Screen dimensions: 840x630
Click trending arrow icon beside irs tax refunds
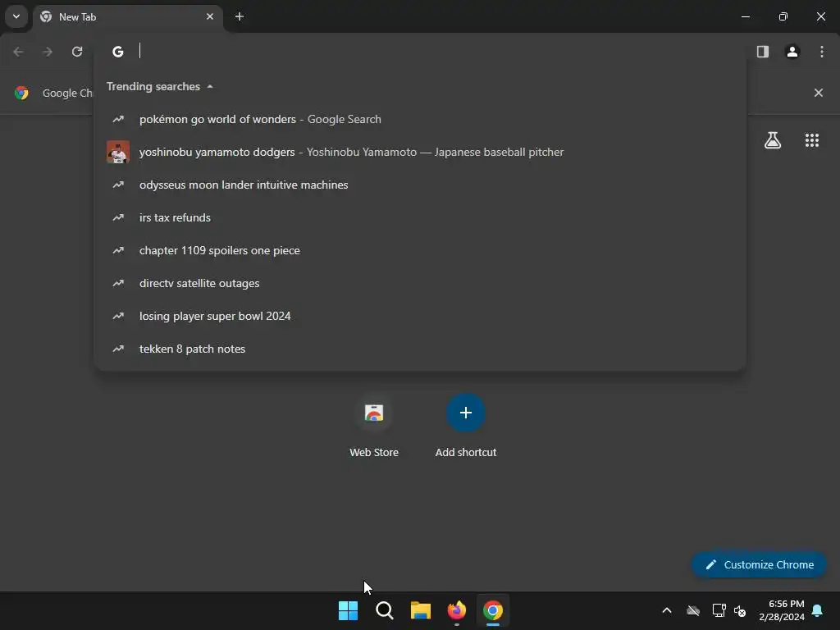click(118, 217)
